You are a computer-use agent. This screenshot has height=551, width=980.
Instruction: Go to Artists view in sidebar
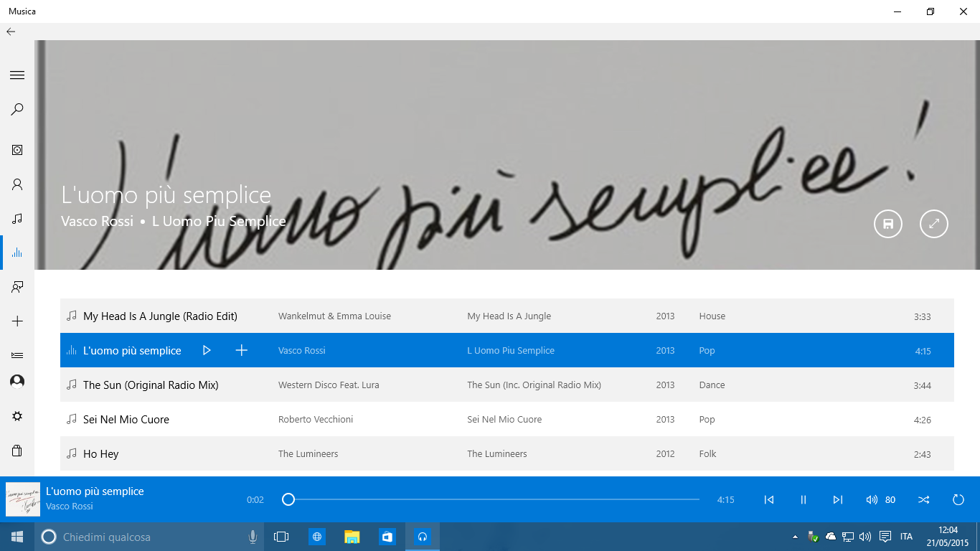(x=17, y=184)
